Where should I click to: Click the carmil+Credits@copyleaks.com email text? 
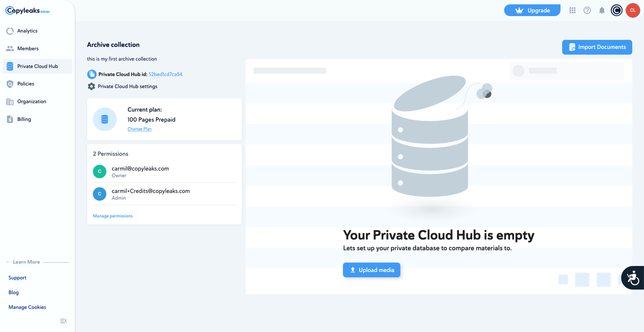pos(151,191)
